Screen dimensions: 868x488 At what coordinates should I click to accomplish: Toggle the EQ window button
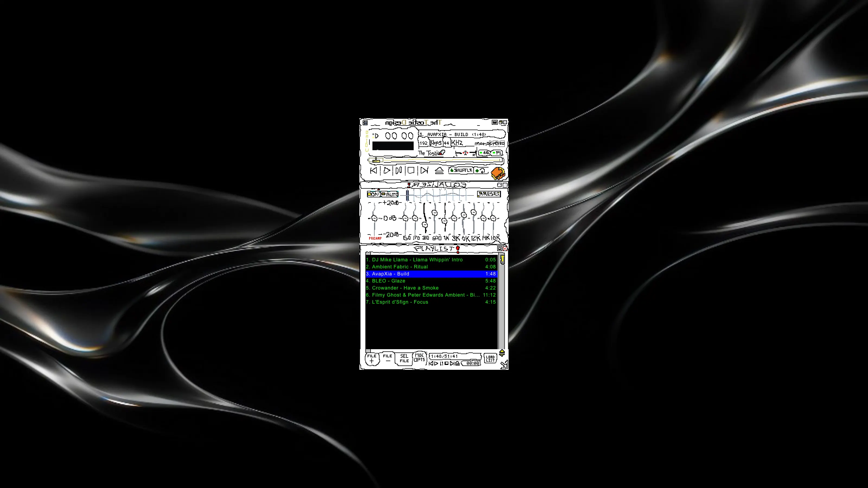(484, 153)
